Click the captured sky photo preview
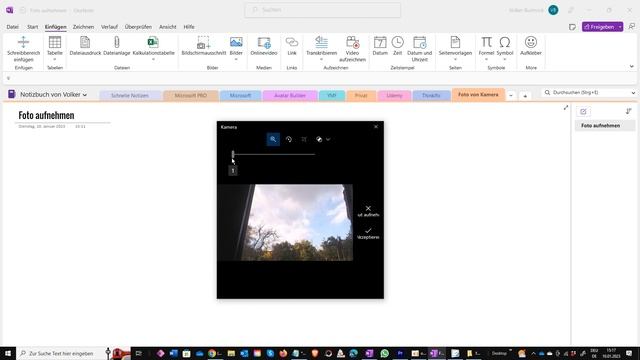 (285, 222)
